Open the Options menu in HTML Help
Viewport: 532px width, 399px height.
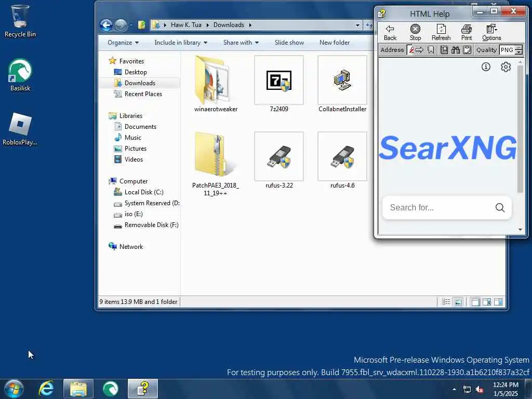tap(491, 33)
